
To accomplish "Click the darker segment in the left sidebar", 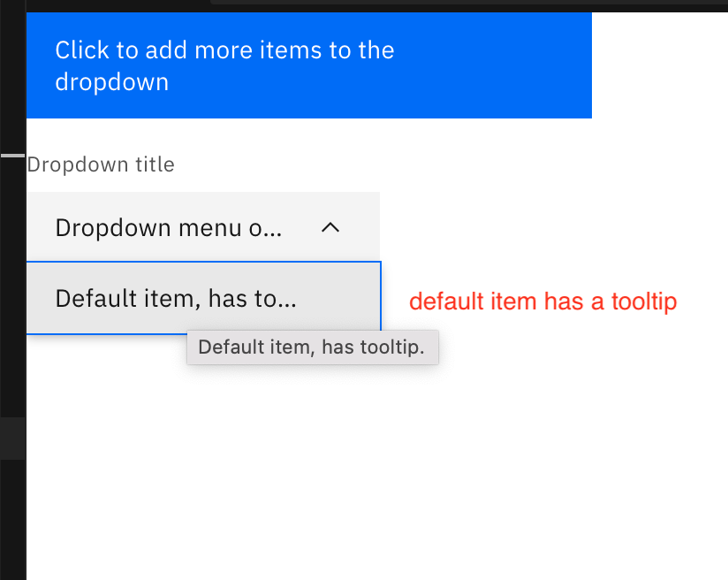I will tap(12, 438).
